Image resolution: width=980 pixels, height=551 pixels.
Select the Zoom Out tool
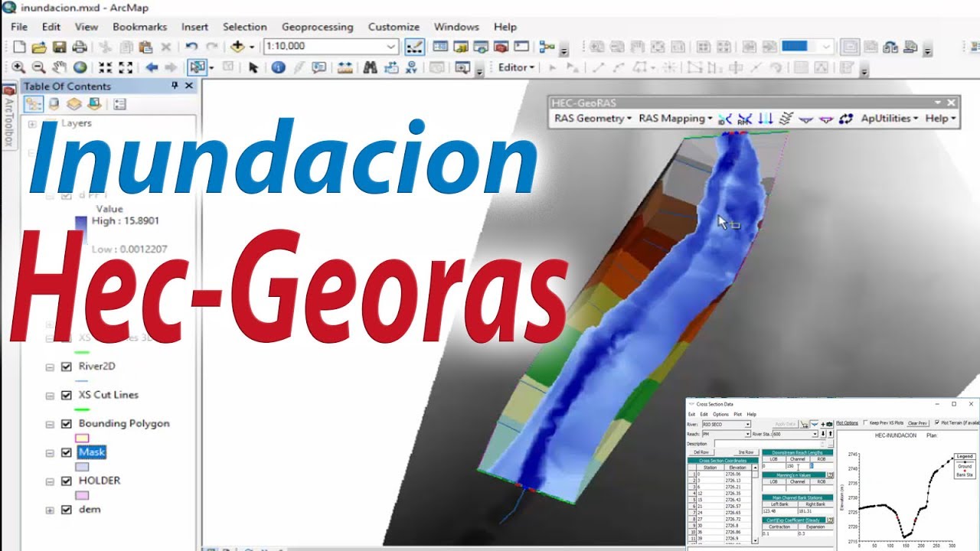coord(38,67)
